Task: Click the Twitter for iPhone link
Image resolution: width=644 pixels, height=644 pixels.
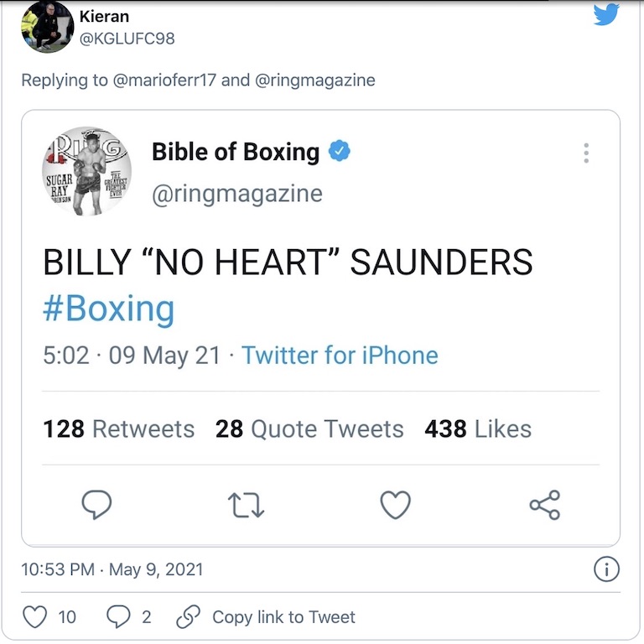Action: [340, 355]
